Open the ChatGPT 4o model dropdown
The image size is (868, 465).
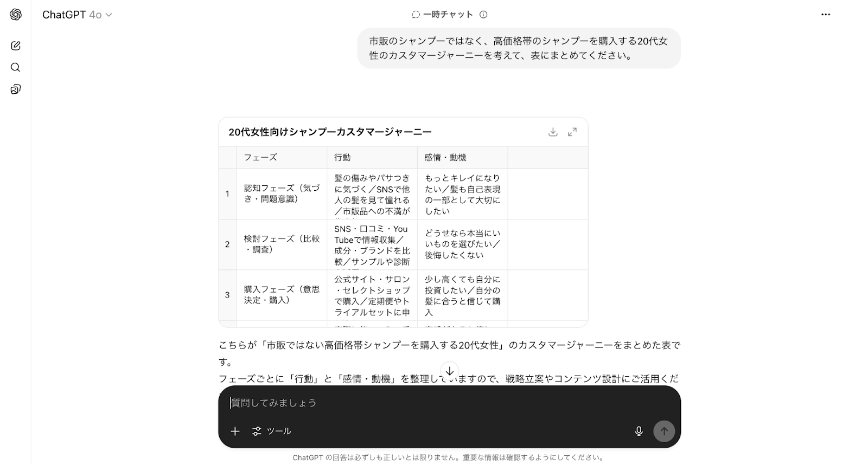pyautogui.click(x=77, y=15)
